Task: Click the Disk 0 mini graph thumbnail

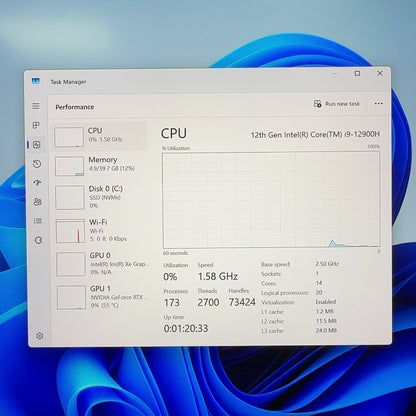Action: 70,198
